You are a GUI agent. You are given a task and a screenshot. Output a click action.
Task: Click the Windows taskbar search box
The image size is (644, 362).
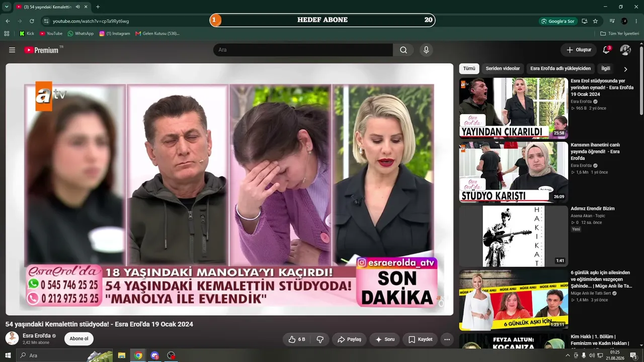tap(64, 355)
